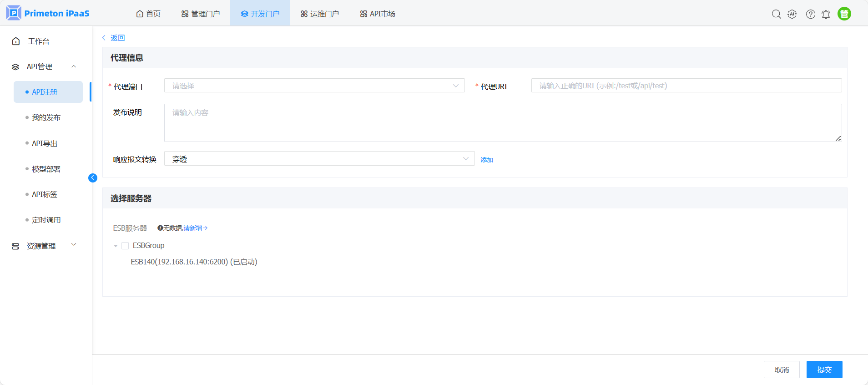Open the 代理端口 dropdown
This screenshot has width=868, height=385.
[314, 86]
